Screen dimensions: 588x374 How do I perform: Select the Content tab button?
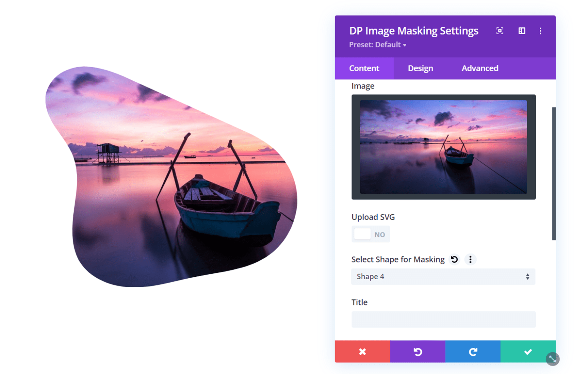coord(364,68)
